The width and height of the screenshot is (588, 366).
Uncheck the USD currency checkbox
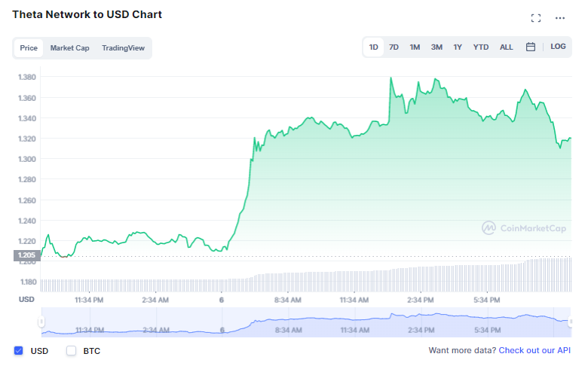[x=18, y=351]
